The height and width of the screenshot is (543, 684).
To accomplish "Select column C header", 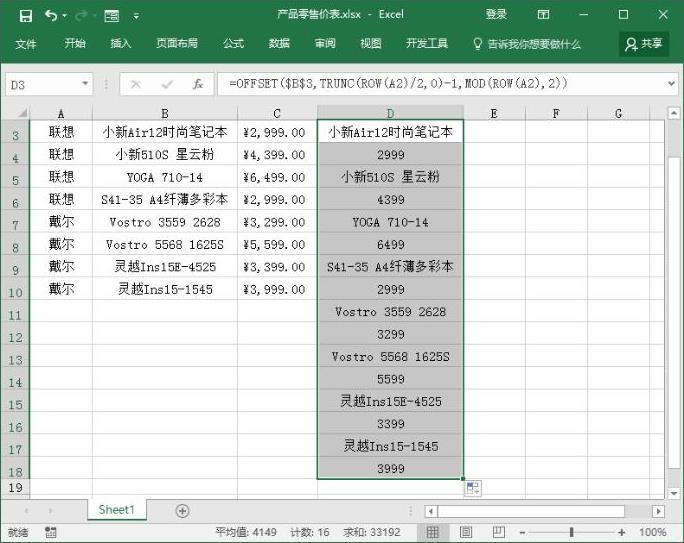I will point(277,113).
